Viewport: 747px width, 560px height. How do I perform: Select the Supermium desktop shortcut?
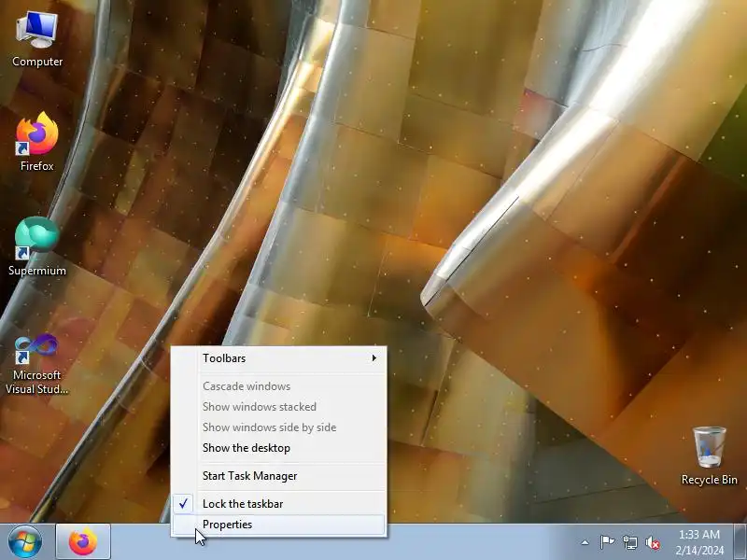point(37,246)
